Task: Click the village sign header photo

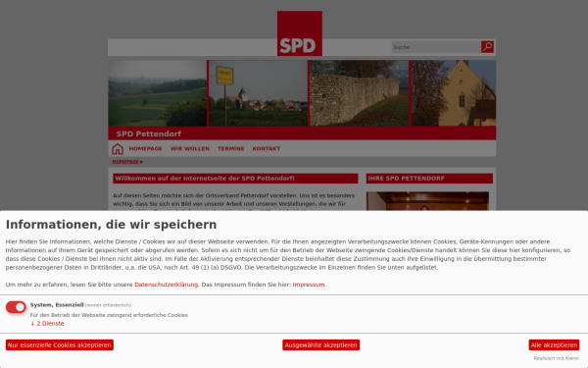Action: [258, 93]
